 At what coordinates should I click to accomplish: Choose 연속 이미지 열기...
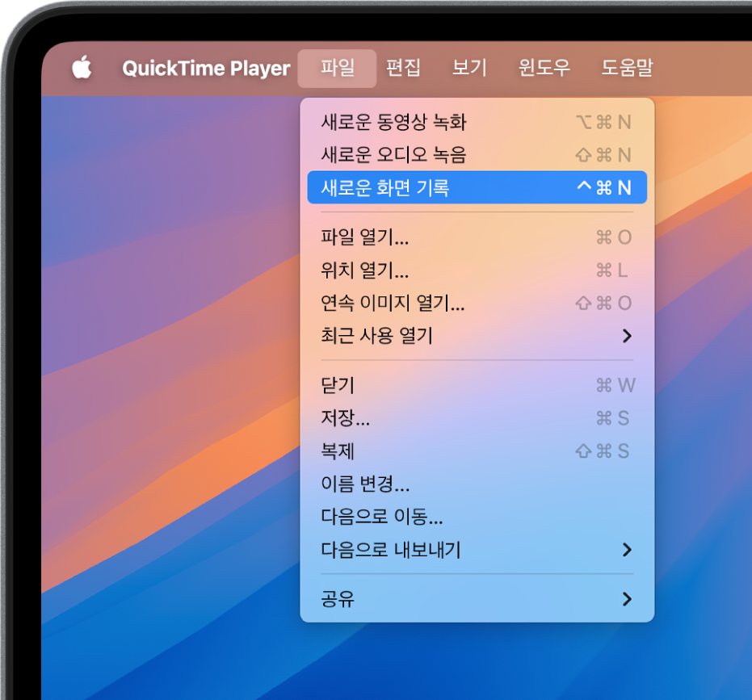click(477, 303)
